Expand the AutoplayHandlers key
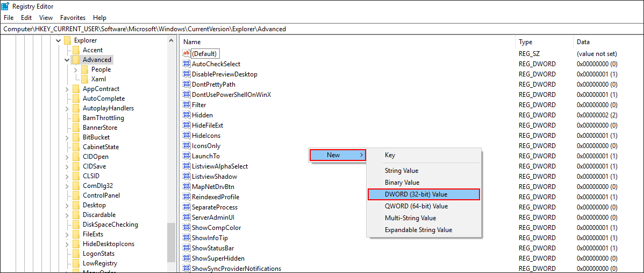The height and width of the screenshot is (273, 644). coord(67,108)
